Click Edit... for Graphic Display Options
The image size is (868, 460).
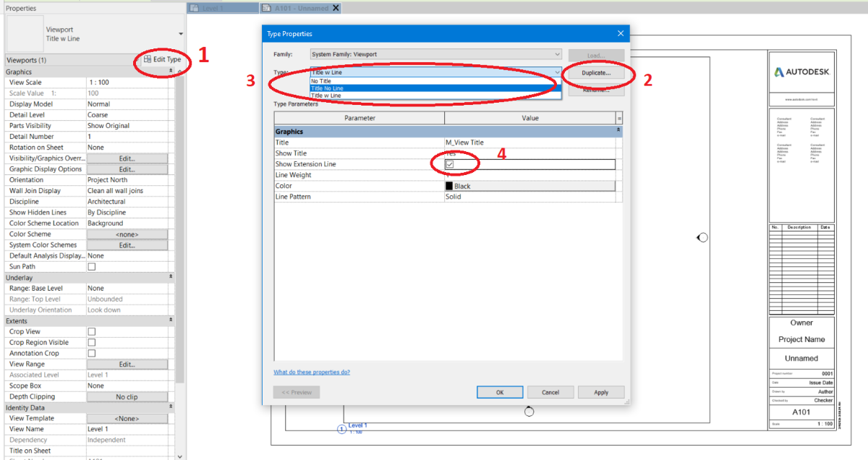pyautogui.click(x=127, y=169)
